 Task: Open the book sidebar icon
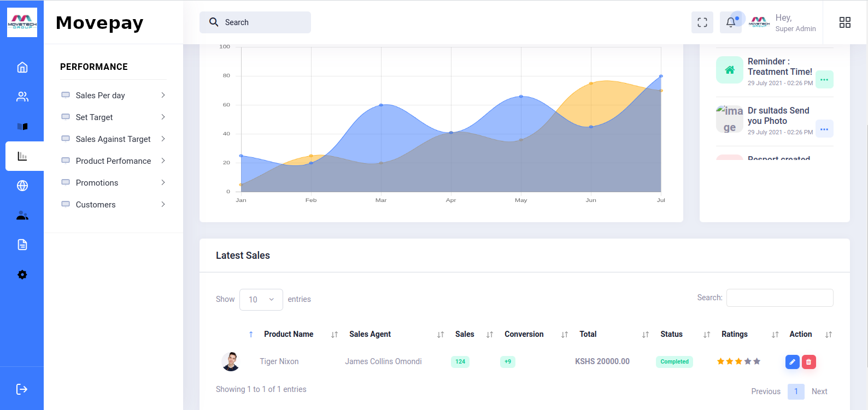pyautogui.click(x=22, y=126)
